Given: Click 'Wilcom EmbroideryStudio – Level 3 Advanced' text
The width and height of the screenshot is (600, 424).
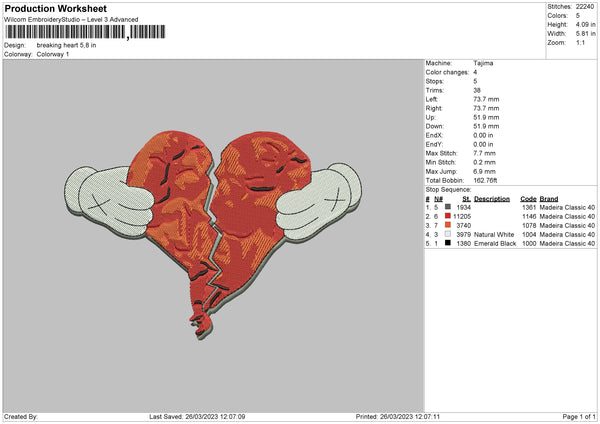Looking at the screenshot, I should coord(71,20).
